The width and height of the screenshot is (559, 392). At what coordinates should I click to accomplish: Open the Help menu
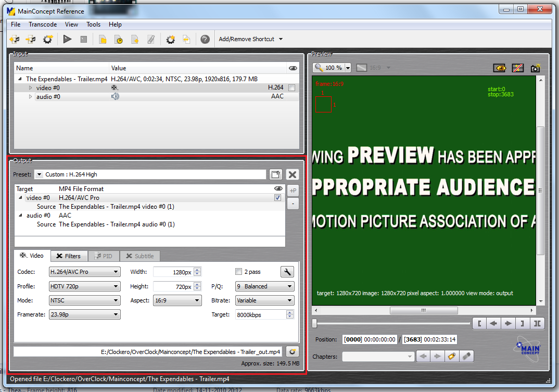pyautogui.click(x=115, y=24)
